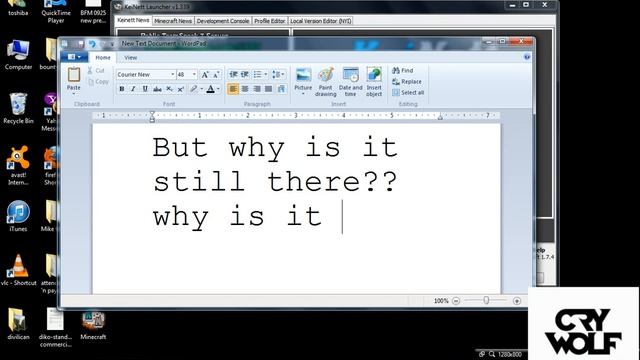Open the Picture dropdown arrow

[x=303, y=94]
